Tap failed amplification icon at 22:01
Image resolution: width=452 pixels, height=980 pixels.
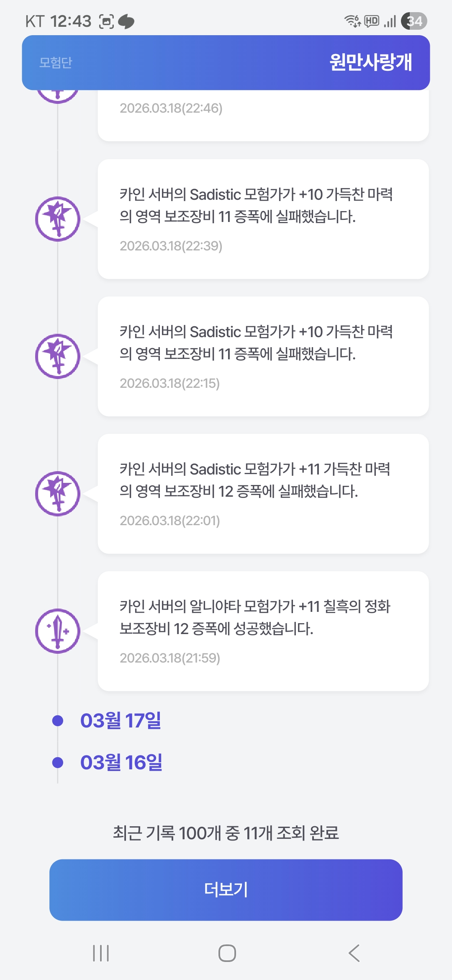58,494
